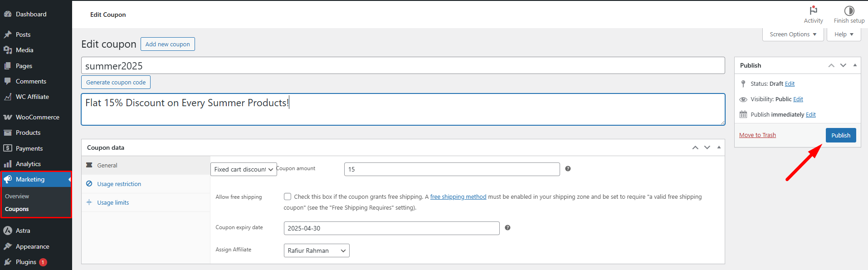Click the Plugins update count badge
This screenshot has height=270, width=868.
coord(43,262)
